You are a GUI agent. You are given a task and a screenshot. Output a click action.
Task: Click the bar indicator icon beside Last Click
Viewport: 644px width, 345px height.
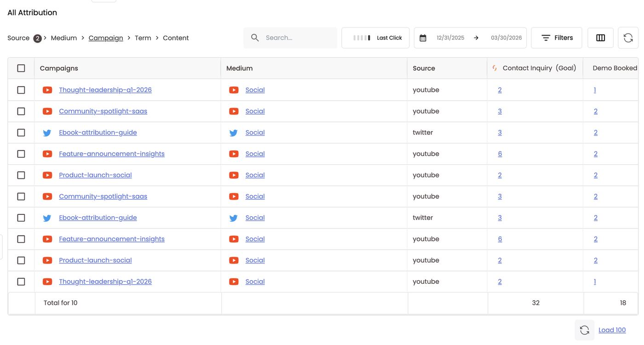pyautogui.click(x=362, y=38)
